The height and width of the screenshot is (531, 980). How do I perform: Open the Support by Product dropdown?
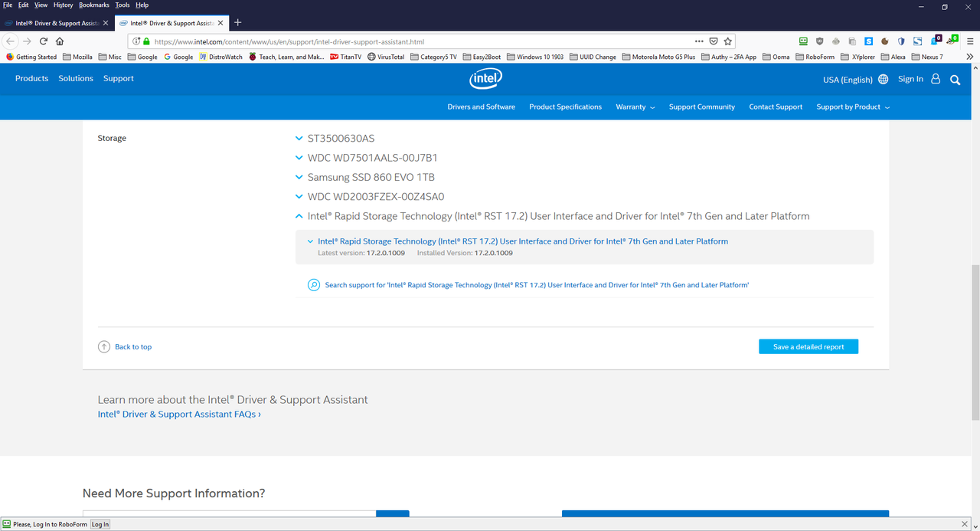[x=853, y=107]
